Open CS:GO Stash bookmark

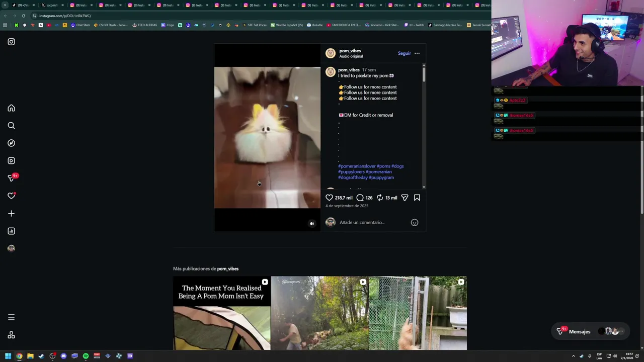point(111,25)
